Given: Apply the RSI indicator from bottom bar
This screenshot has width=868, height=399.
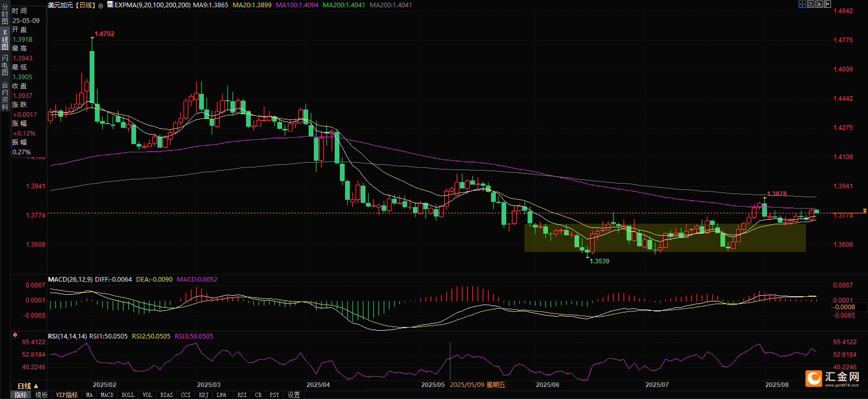Looking at the screenshot, I should coord(242,395).
